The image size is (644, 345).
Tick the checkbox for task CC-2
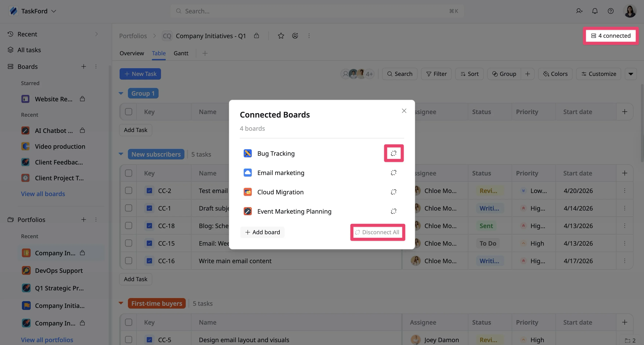click(129, 191)
